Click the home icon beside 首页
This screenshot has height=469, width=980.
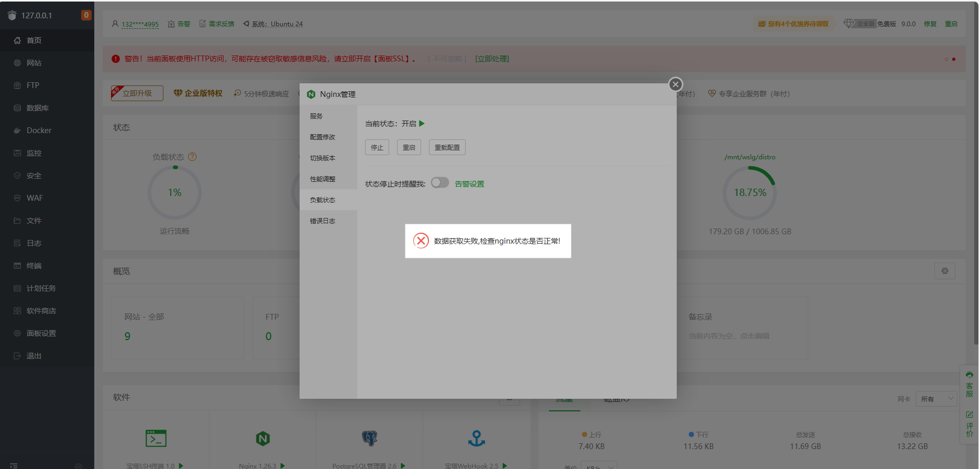pos(17,40)
